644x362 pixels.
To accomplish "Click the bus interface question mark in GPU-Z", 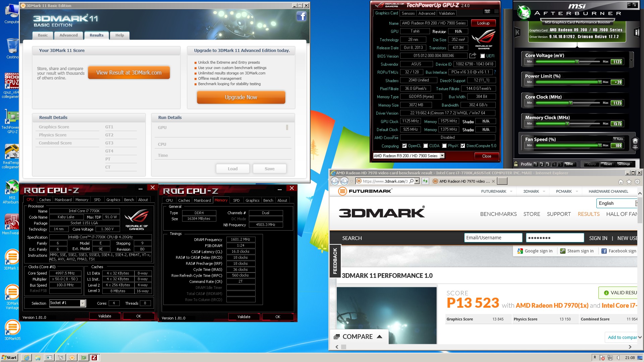I will pyautogui.click(x=495, y=72).
